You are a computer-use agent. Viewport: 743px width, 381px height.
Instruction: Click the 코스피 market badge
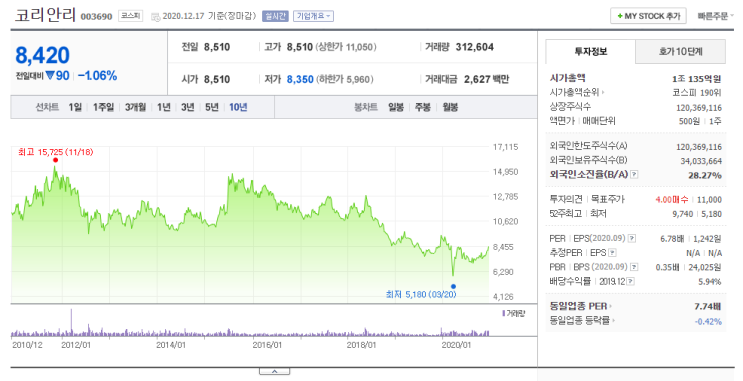pyautogui.click(x=130, y=16)
